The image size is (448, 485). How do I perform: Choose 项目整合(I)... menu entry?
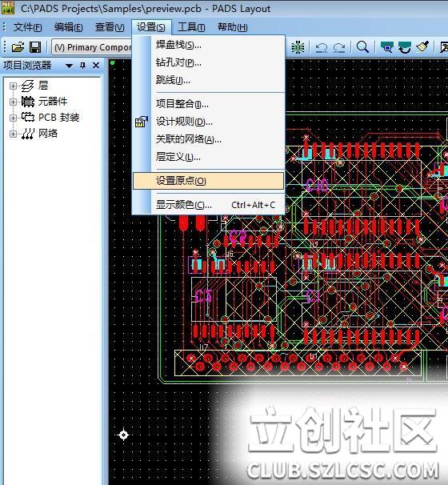click(208, 103)
